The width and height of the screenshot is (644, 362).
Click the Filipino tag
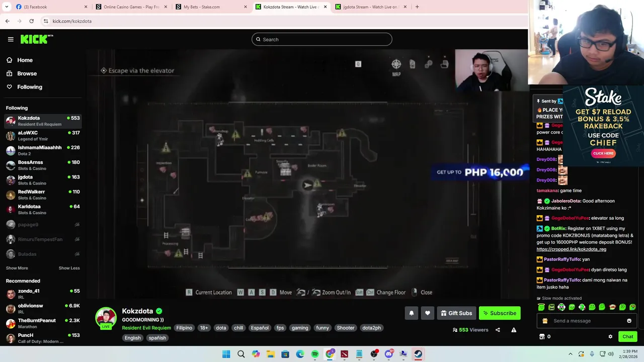click(184, 328)
